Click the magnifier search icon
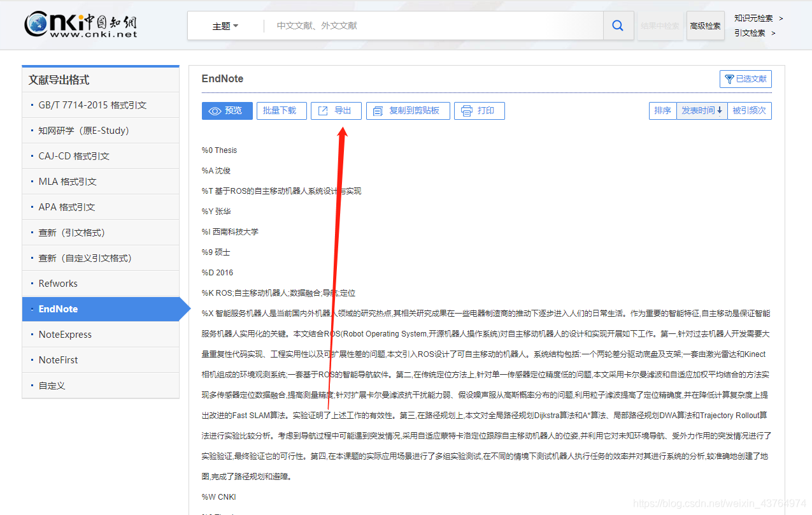 617,25
